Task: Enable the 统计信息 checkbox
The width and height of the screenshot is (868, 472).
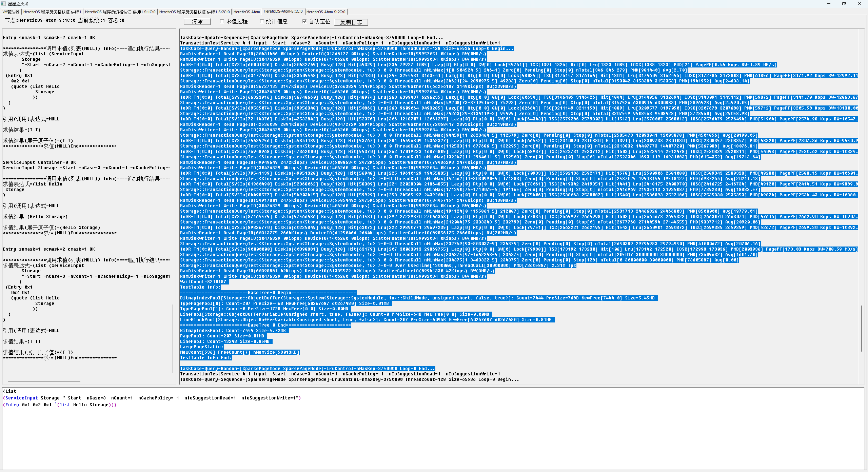Action: [x=261, y=21]
